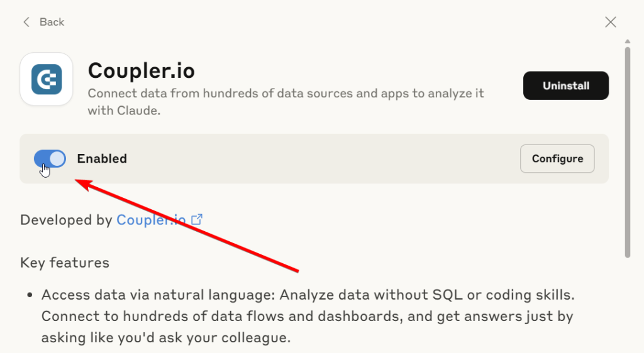Click the scrollbar up arrow

coord(627,41)
